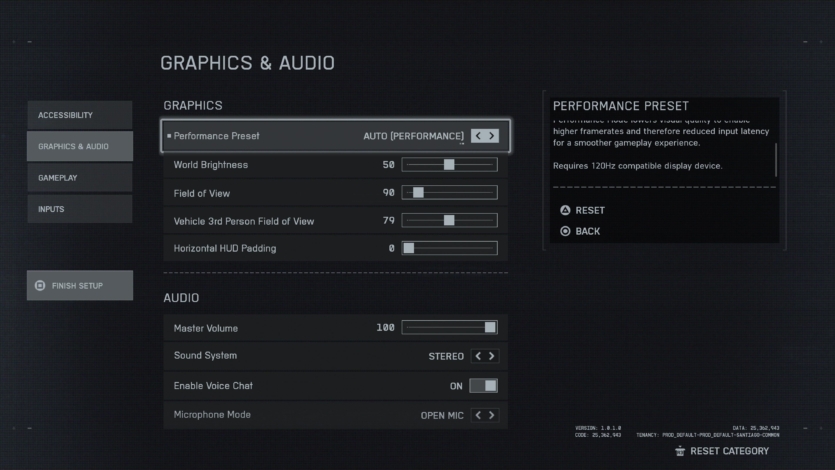Adjust the World Brightness slider
The image size is (835, 470).
tap(449, 165)
